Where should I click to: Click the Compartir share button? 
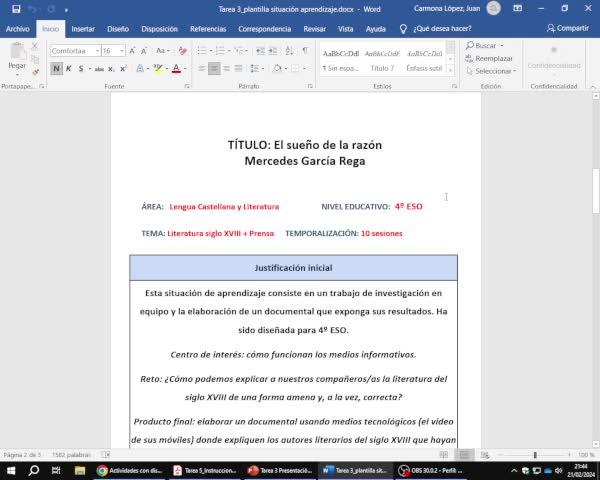(x=567, y=29)
